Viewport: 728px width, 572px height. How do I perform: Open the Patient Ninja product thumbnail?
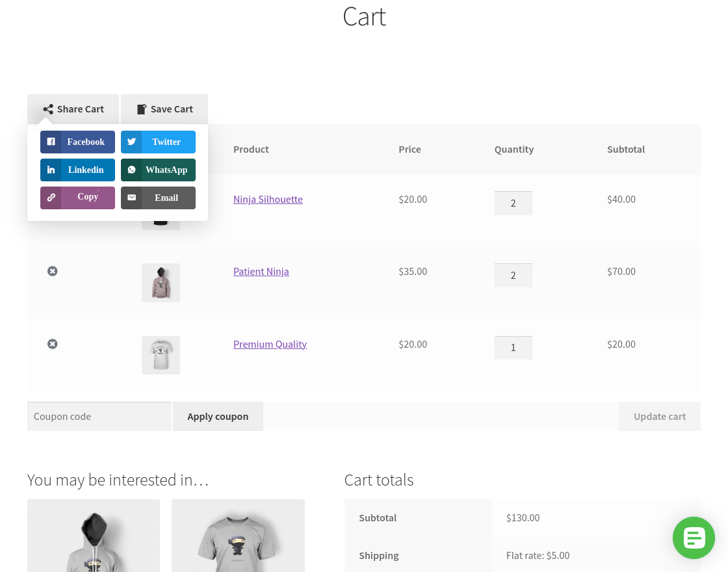pyautogui.click(x=161, y=283)
